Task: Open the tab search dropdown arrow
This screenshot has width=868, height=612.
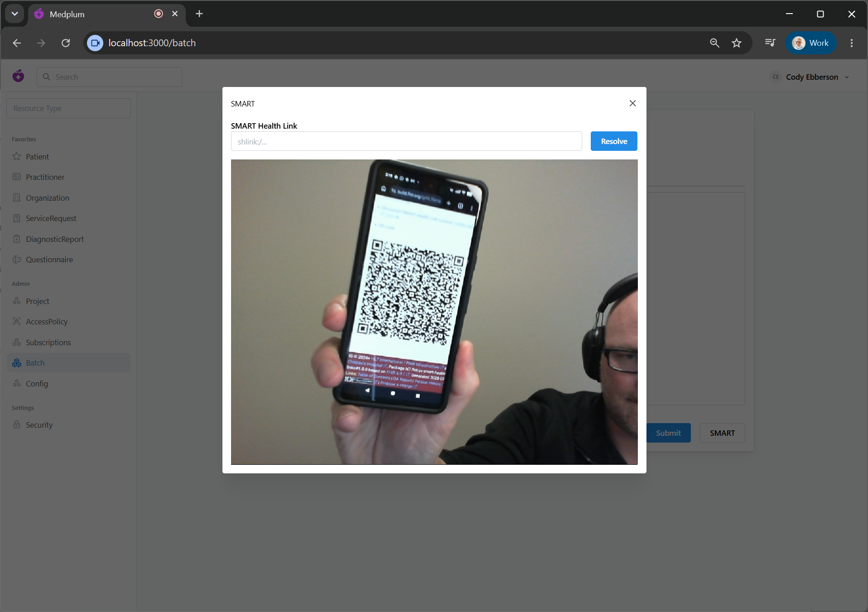Action: coord(14,14)
